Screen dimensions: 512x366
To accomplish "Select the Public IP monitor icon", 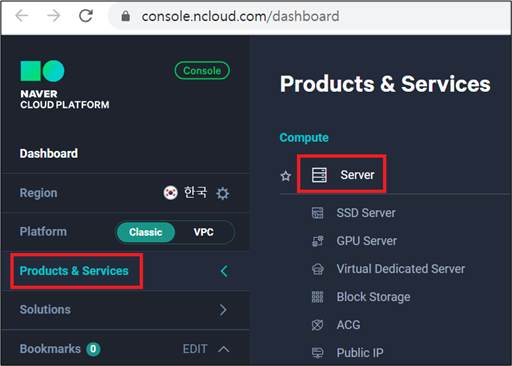I will [x=317, y=353].
